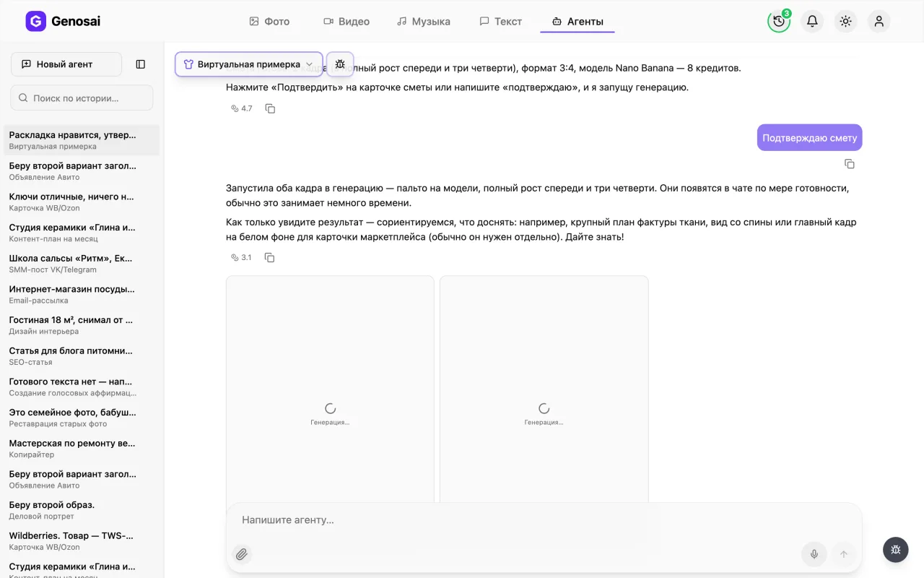Viewport: 924px width, 578px height.
Task: Select the Агенты tab
Action: 577,22
